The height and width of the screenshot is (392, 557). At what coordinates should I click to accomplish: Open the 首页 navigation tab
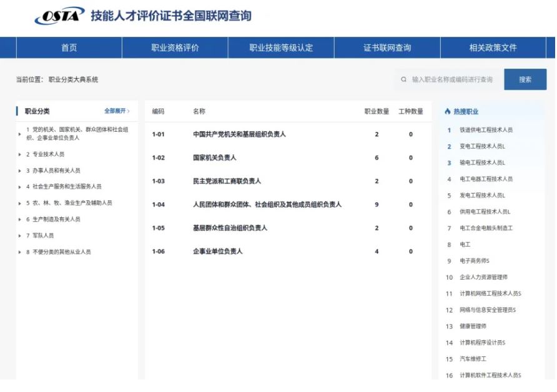tap(69, 47)
